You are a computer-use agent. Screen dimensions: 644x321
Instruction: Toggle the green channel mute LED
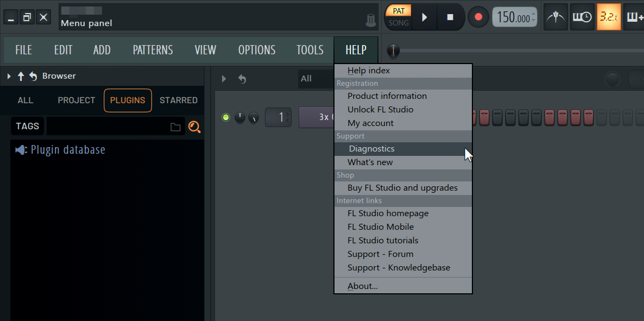[226, 117]
